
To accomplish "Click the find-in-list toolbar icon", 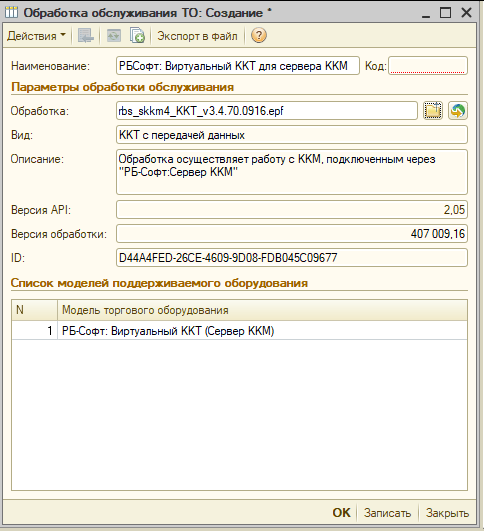I will pyautogui.click(x=86, y=36).
